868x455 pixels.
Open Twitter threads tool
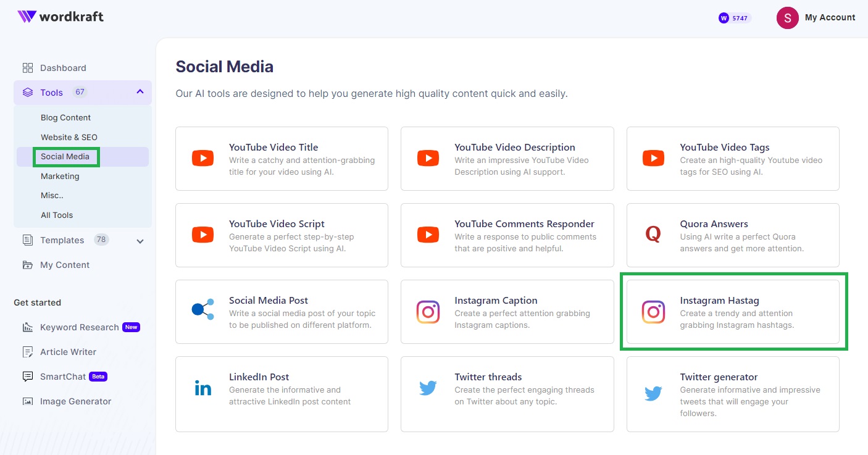click(x=507, y=394)
